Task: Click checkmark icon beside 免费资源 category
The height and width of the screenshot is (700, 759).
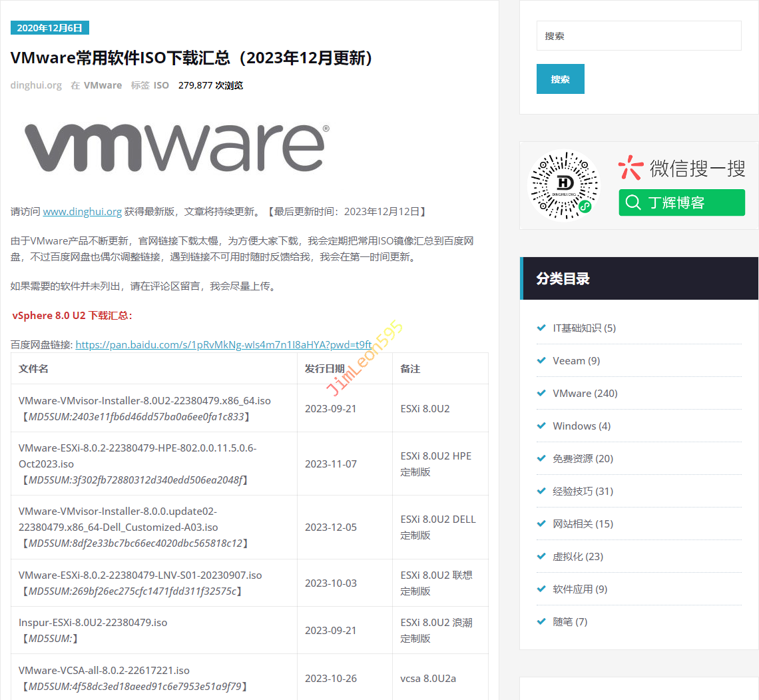Action: click(541, 458)
